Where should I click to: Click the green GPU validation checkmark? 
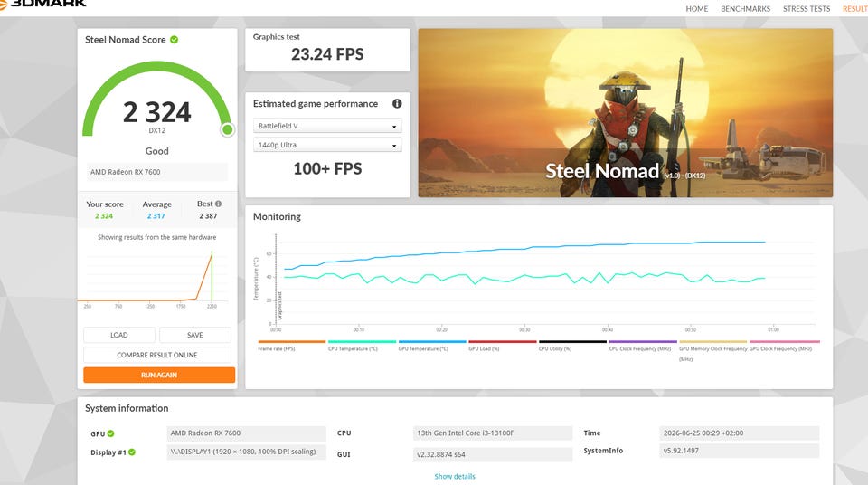110,433
